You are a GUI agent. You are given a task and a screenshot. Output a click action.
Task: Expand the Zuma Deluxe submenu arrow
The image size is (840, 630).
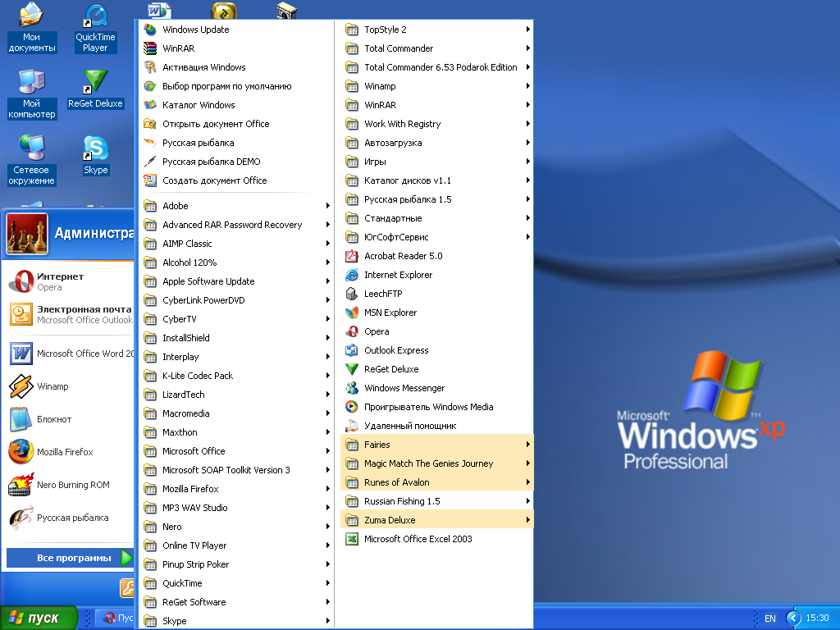click(x=528, y=519)
